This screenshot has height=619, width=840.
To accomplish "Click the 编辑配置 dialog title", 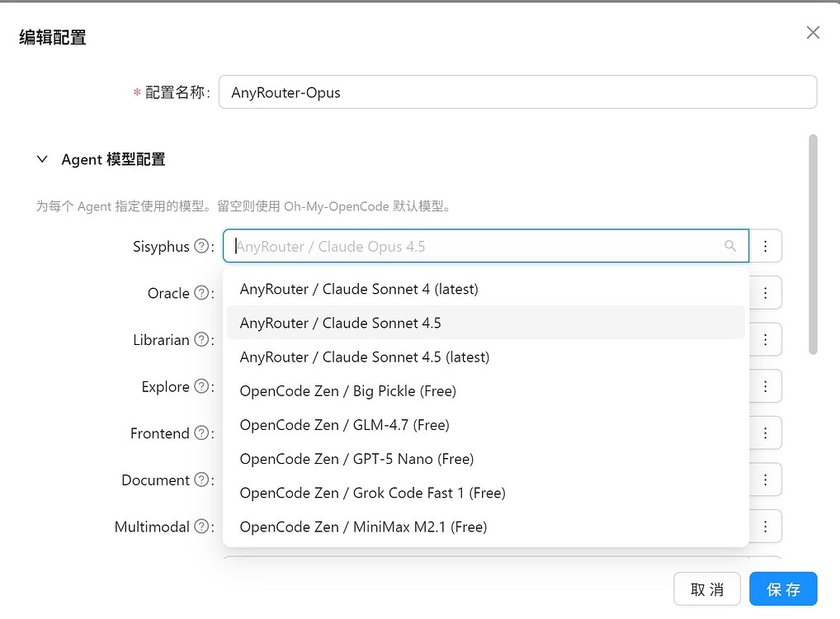I will pyautogui.click(x=53, y=37).
